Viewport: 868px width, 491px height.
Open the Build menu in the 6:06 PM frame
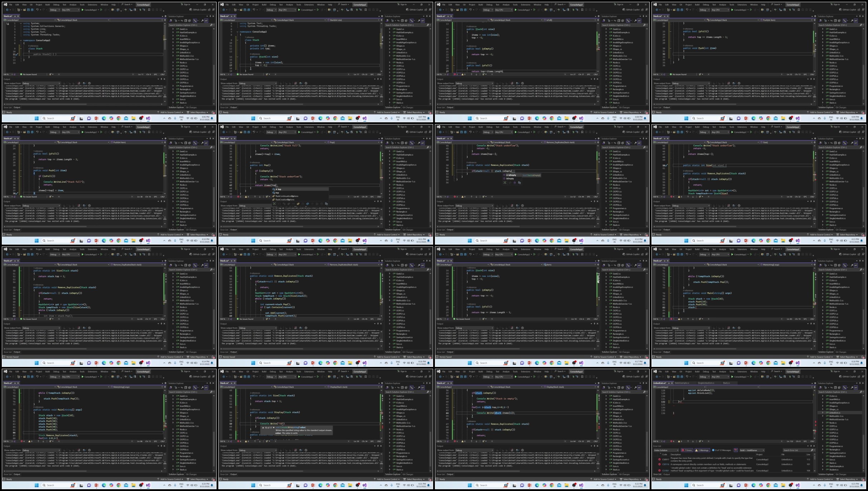pos(47,5)
